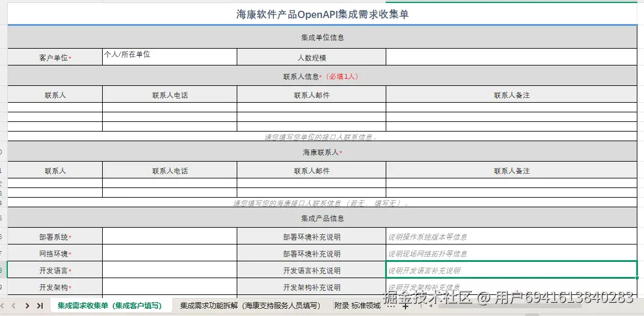Select the 集成产品信息 section header

tap(323, 218)
